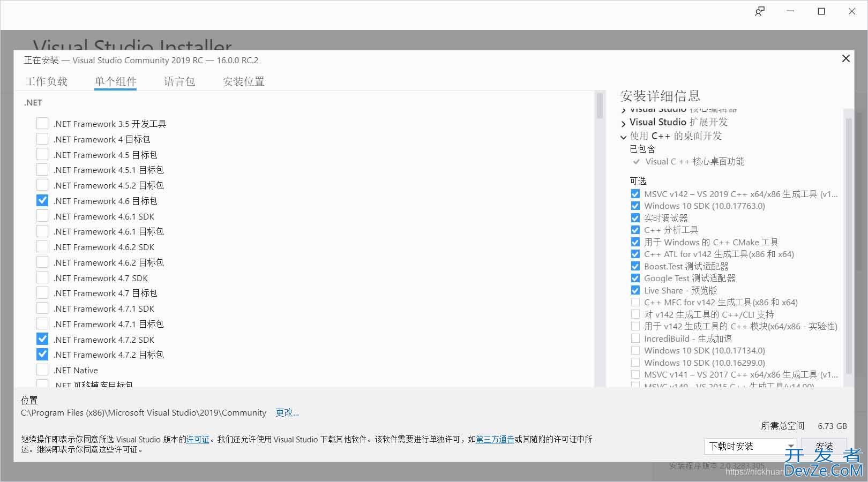Uncheck .NET Framework 4.7.2 目标包
Screen dimensions: 868x482
coord(42,355)
